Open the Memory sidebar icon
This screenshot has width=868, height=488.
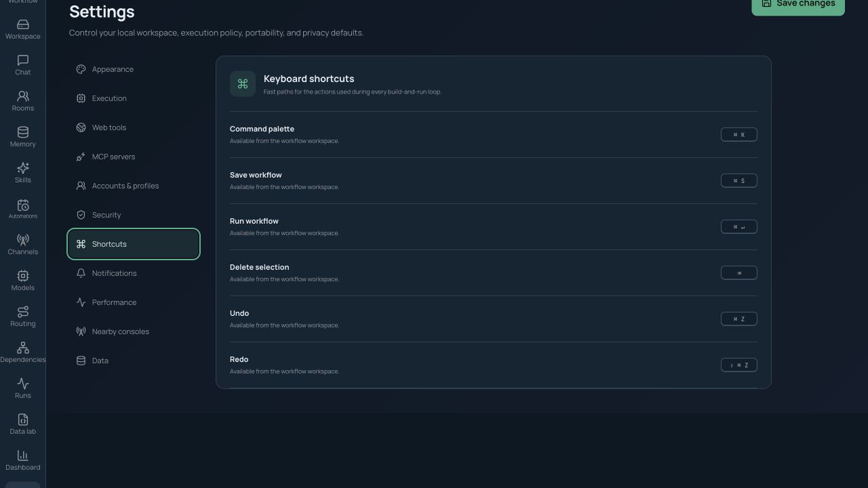22,138
